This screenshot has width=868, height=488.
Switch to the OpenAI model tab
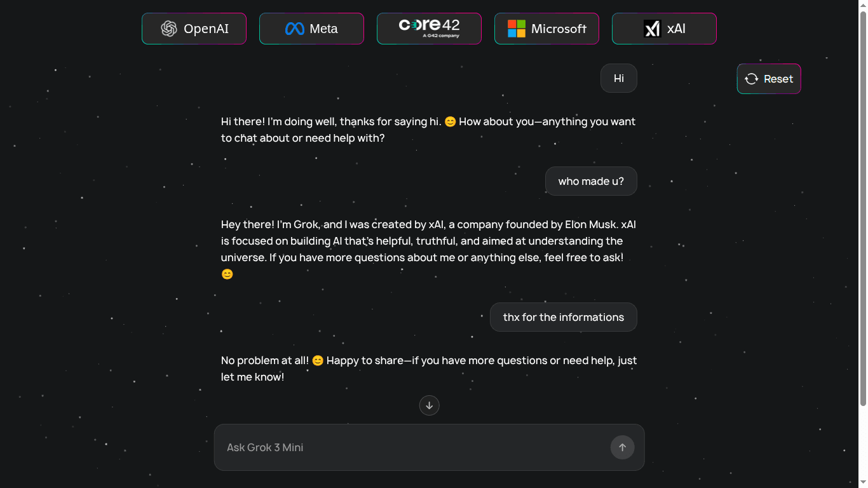[x=194, y=28]
